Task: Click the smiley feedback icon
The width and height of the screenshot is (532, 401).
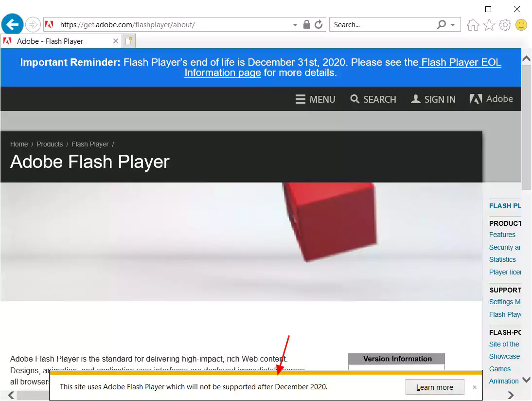Action: (521, 25)
